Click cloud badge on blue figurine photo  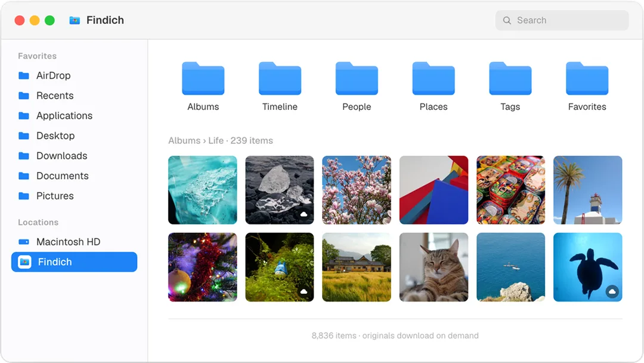coord(304,291)
